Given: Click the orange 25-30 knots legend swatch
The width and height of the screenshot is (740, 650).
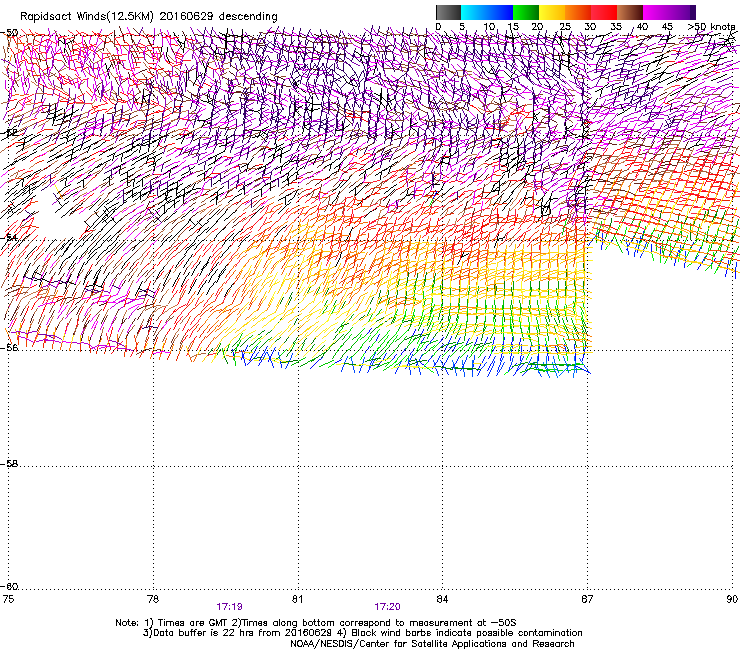Looking at the screenshot, I should (578, 12).
